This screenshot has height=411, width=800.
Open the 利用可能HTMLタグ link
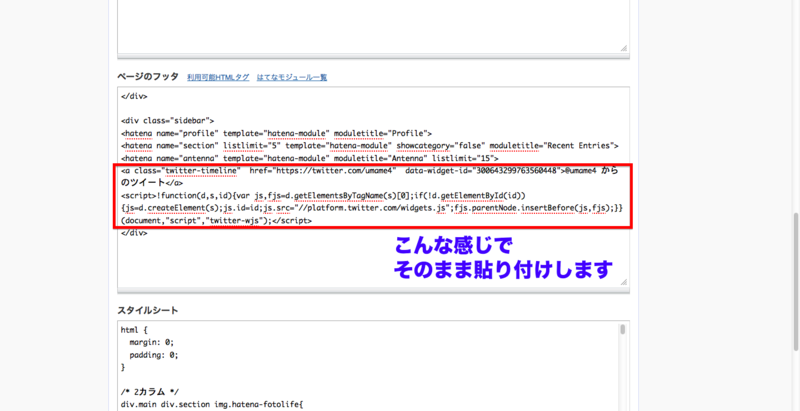coord(218,78)
